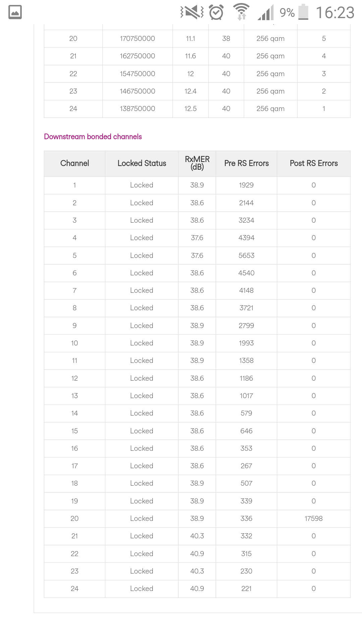Click the Channel column header
The width and height of the screenshot is (362, 644).
(x=75, y=163)
